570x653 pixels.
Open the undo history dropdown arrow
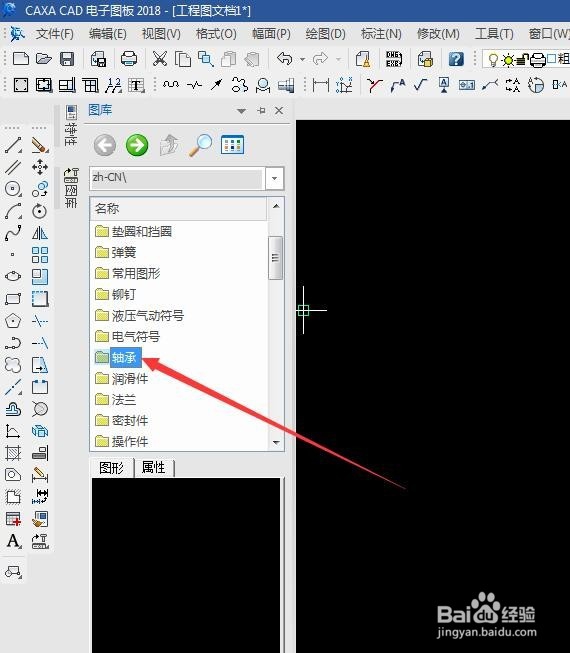(302, 59)
